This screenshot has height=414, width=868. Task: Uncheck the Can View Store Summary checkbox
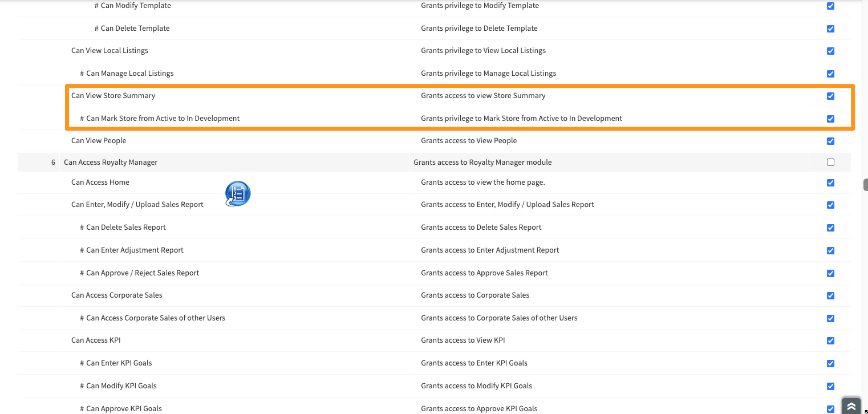click(x=830, y=96)
